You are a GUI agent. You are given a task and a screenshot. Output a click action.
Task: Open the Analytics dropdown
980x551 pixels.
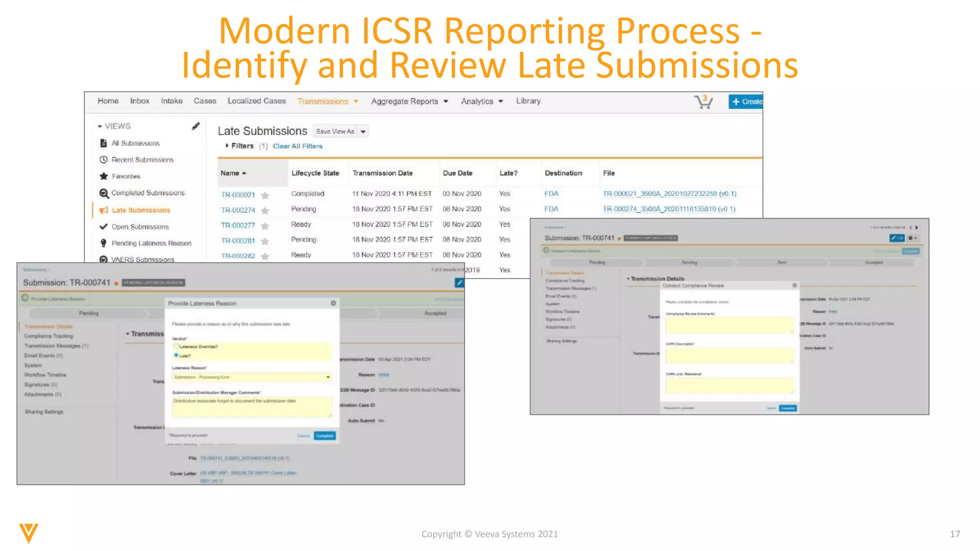(501, 101)
